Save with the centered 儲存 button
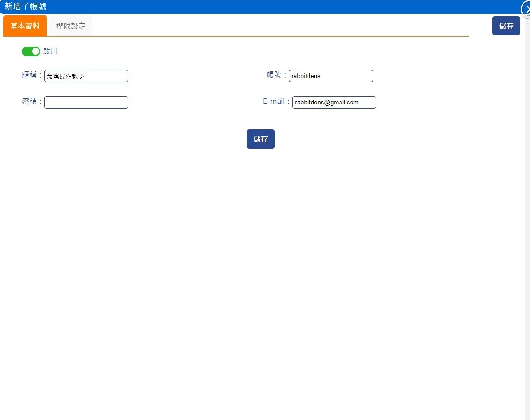 tap(260, 139)
